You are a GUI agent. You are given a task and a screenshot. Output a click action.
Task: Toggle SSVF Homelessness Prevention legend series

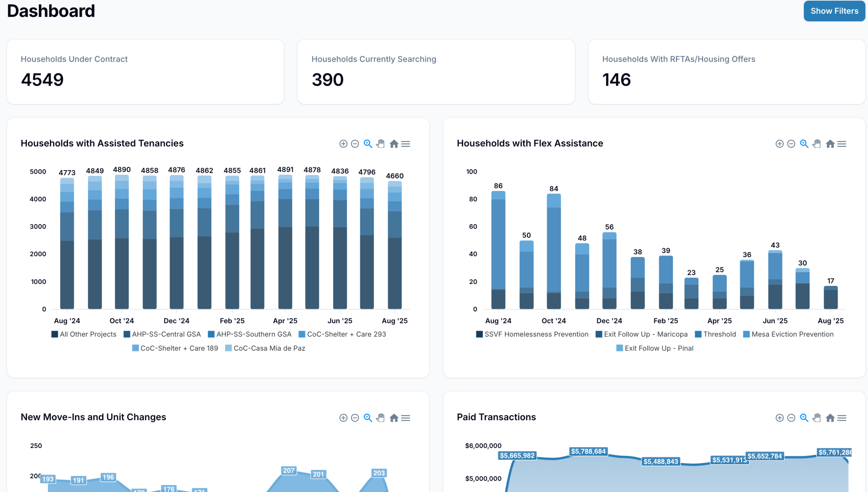coord(536,334)
